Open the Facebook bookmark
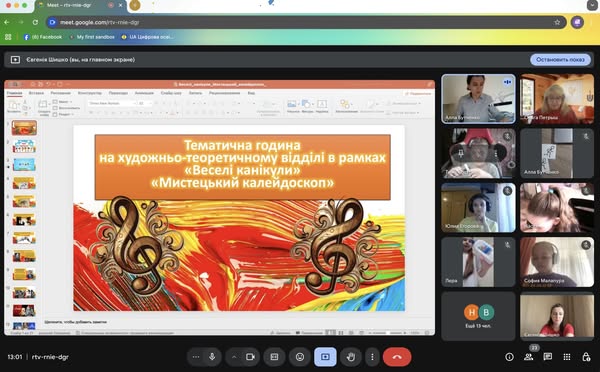Screen dimensions: 600x372 click(x=43, y=37)
